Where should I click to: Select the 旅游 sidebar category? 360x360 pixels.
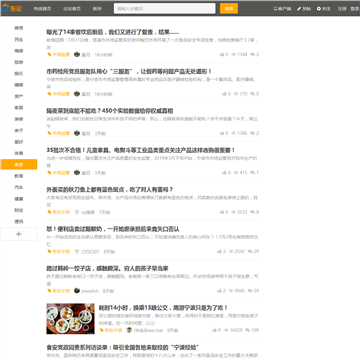pos(19,62)
